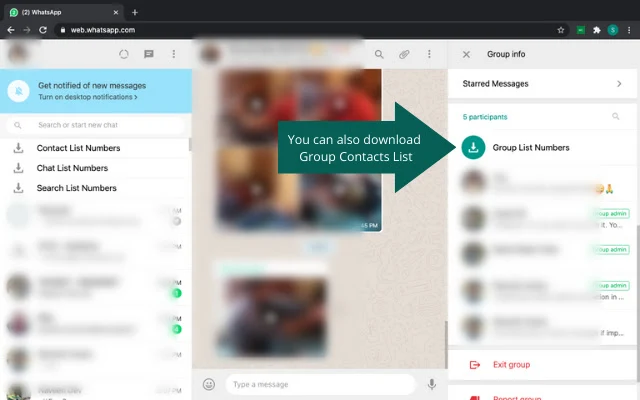640x400 pixels.
Task: Click the Group List Numbers label
Action: (x=531, y=148)
